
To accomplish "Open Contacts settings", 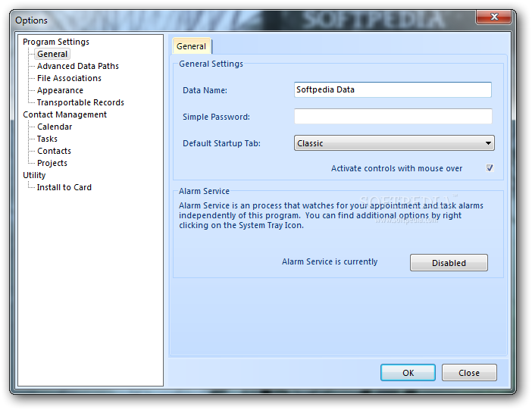I will [x=54, y=151].
